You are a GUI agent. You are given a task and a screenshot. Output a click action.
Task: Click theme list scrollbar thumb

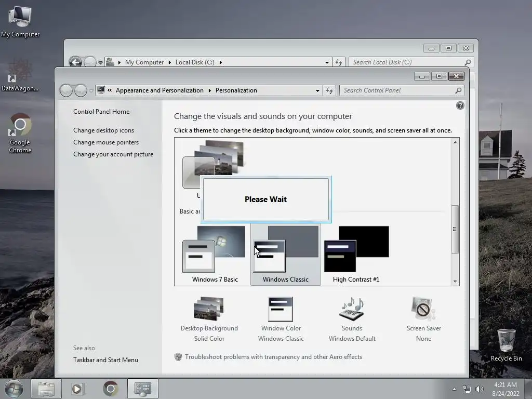point(455,229)
